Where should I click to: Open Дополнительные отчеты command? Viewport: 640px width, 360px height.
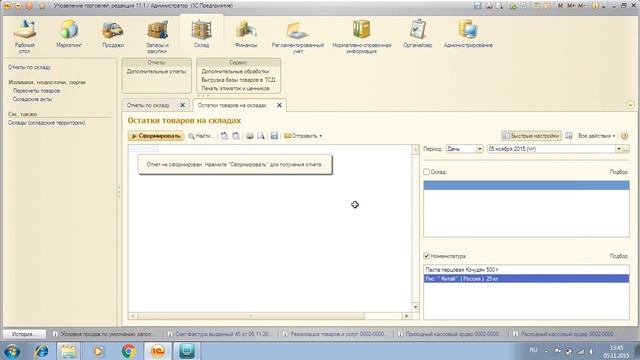click(x=156, y=71)
